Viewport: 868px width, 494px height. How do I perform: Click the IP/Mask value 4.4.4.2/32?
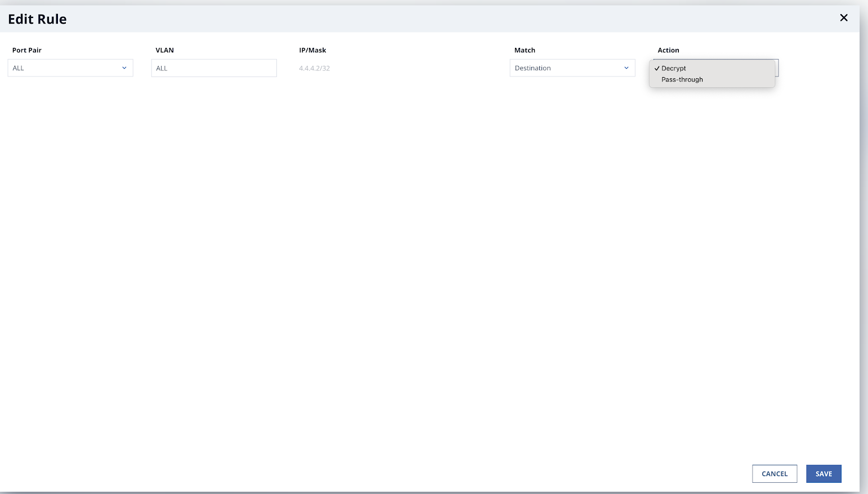click(315, 68)
